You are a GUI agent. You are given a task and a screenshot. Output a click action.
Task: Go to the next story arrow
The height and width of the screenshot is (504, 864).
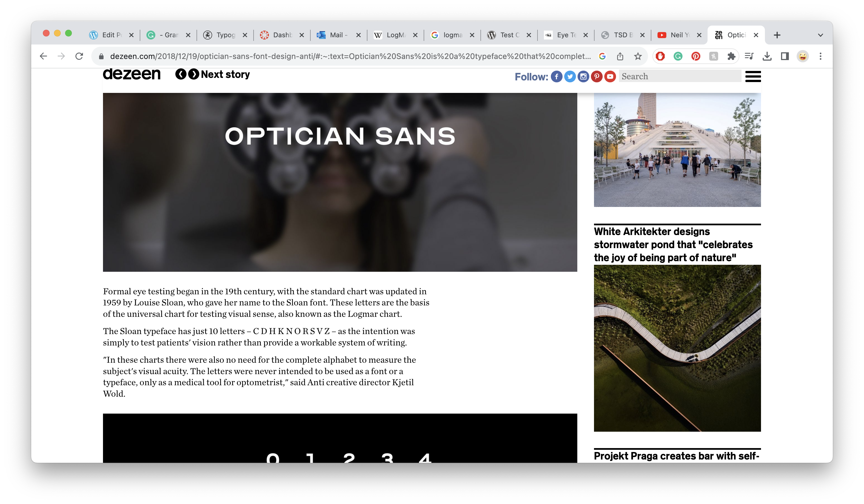(x=194, y=74)
